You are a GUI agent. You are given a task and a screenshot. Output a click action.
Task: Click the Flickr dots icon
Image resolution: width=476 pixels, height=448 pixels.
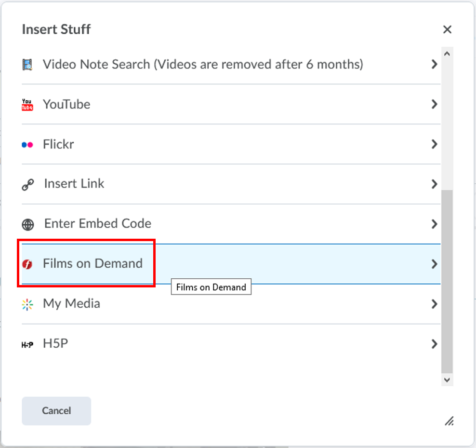tap(27, 144)
